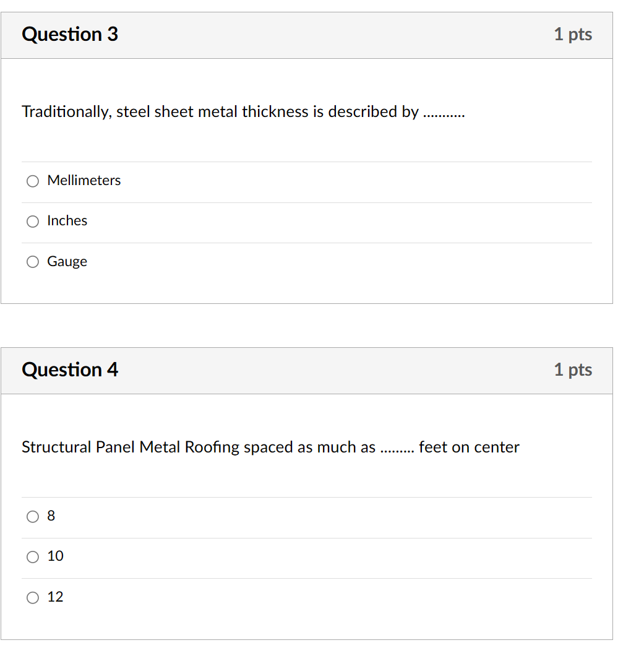This screenshot has width=644, height=653.
Task: Click the 1 pts label for Question 3
Action: 573,35
